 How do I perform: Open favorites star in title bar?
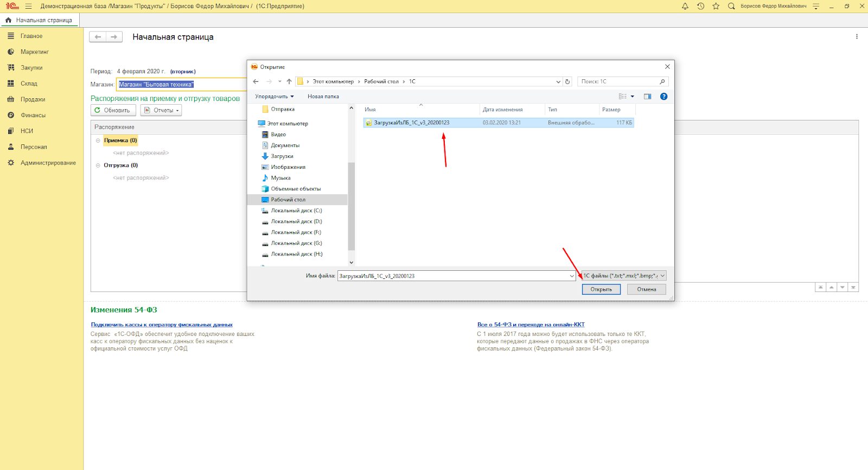click(x=716, y=7)
